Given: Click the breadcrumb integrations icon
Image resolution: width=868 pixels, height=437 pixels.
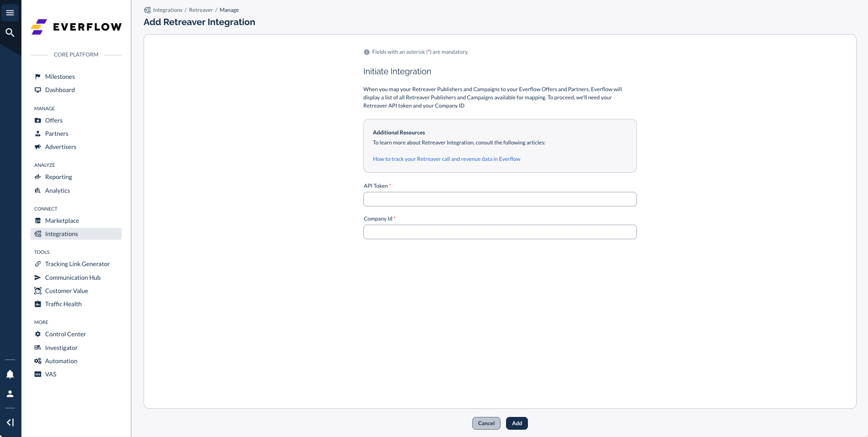Looking at the screenshot, I should pos(147,10).
